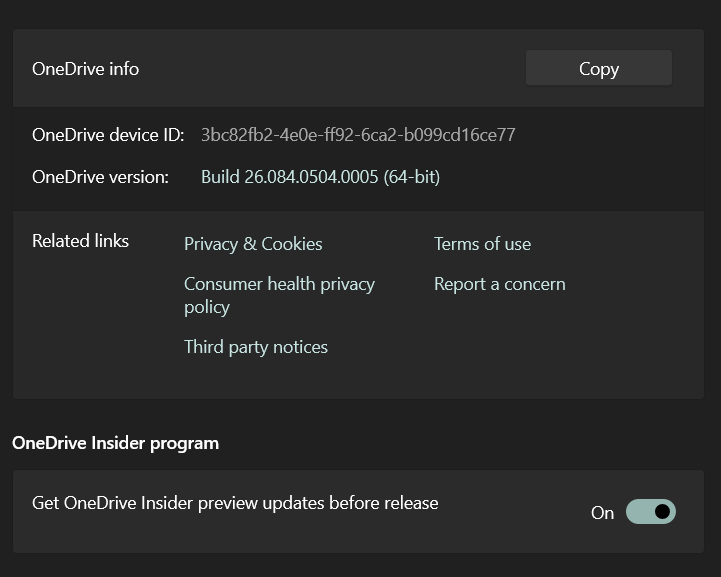The width and height of the screenshot is (721, 577).
Task: Click the OneDrive info heading
Action: (86, 69)
